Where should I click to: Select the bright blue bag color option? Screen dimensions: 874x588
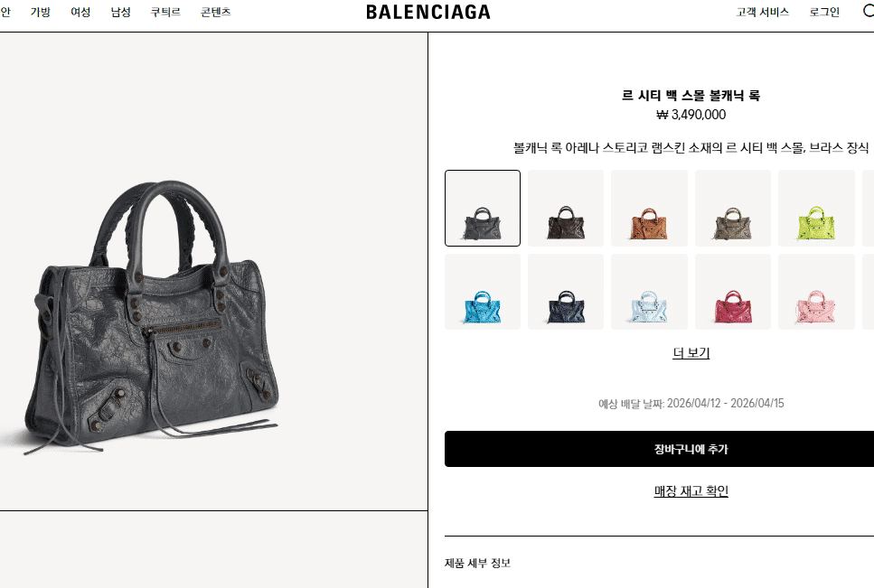pyautogui.click(x=483, y=292)
